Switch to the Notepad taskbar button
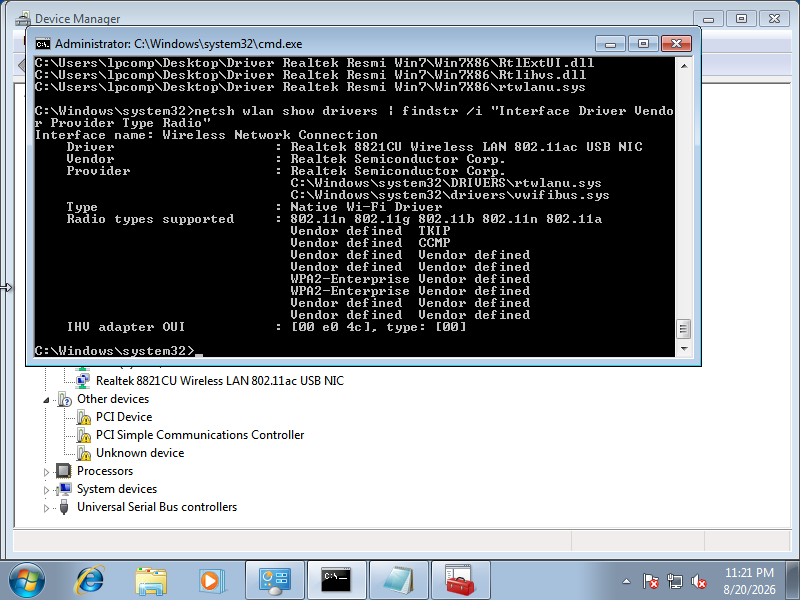Viewport: 800px width, 600px height. click(x=398, y=581)
